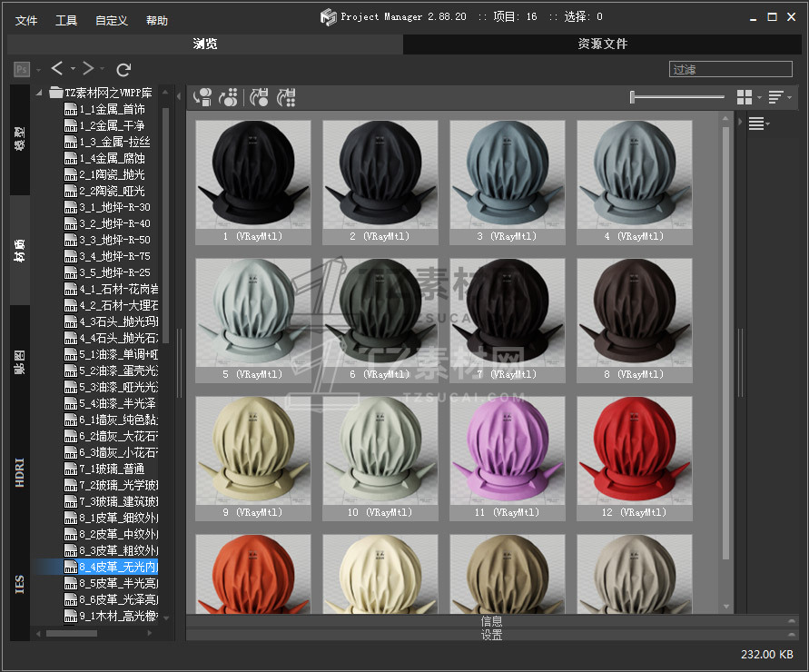Switch to the 资源文件 tab
The width and height of the screenshot is (809, 672).
pyautogui.click(x=602, y=44)
